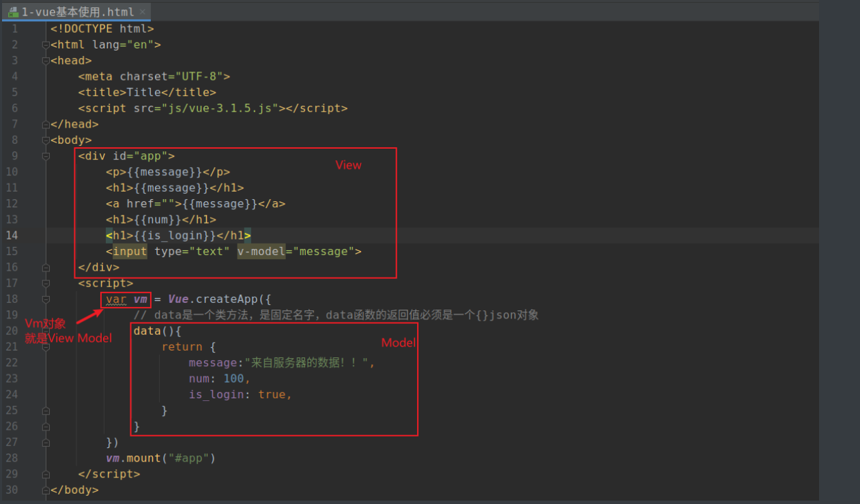860x504 pixels.
Task: Click the highlighted input tag name
Action: [130, 252]
